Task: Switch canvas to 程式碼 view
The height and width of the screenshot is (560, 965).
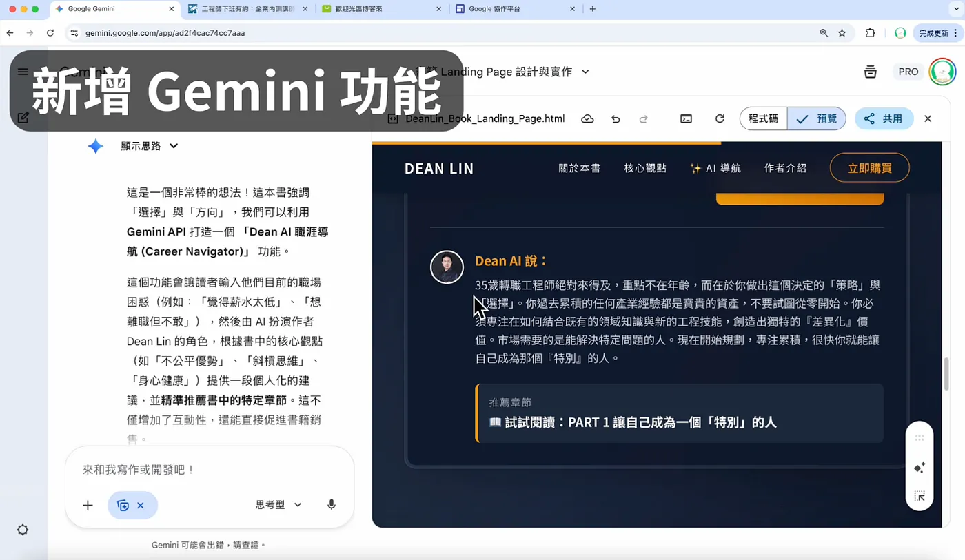Action: pyautogui.click(x=763, y=118)
